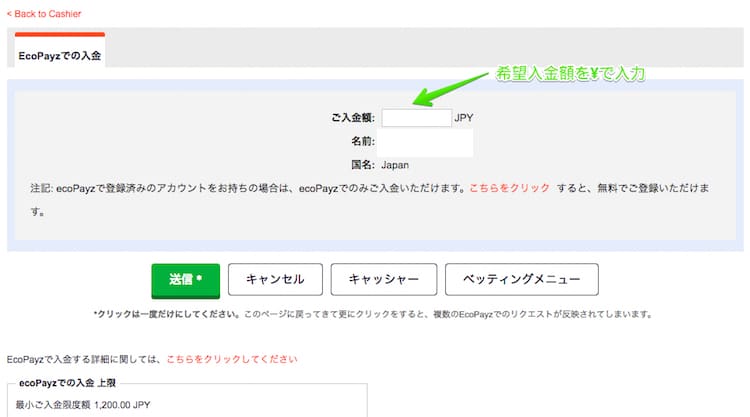
Task: Click the 名前 name field
Action: (x=425, y=142)
